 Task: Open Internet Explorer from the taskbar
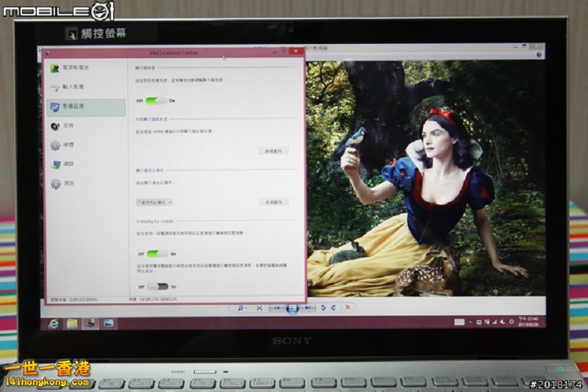54,323
